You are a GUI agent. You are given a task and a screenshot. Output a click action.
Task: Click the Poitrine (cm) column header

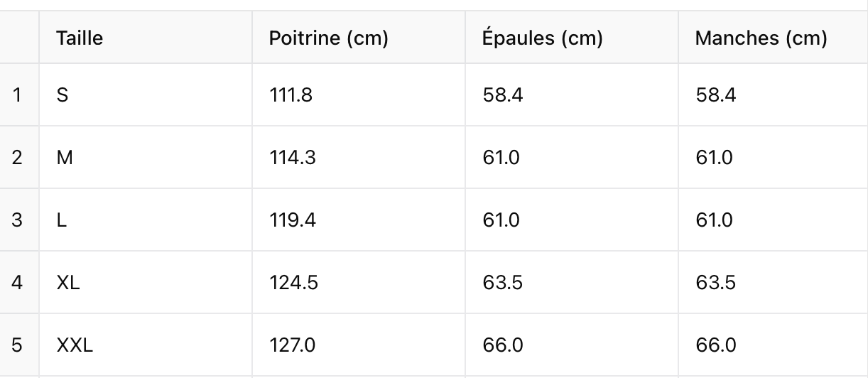click(328, 38)
